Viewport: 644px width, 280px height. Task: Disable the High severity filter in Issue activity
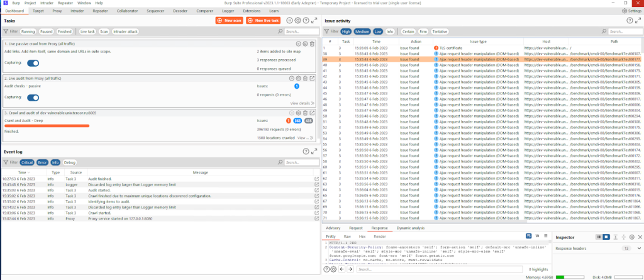point(346,31)
